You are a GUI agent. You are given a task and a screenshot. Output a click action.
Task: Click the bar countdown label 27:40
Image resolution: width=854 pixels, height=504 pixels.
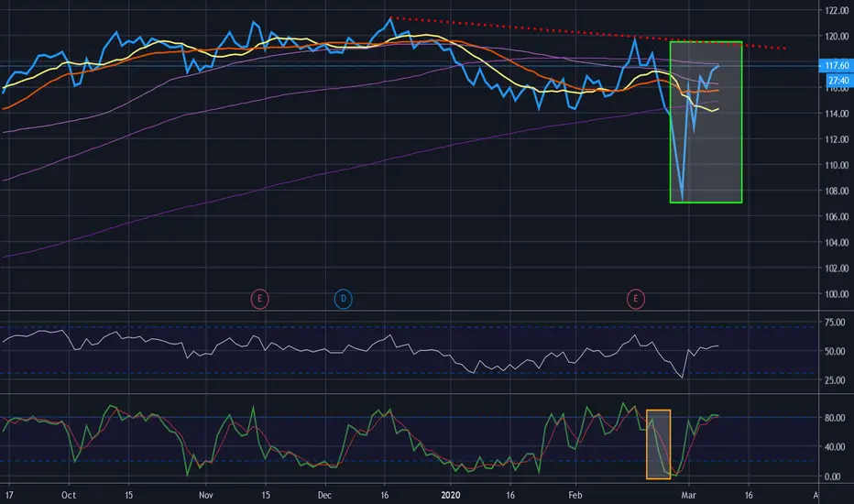pos(838,80)
